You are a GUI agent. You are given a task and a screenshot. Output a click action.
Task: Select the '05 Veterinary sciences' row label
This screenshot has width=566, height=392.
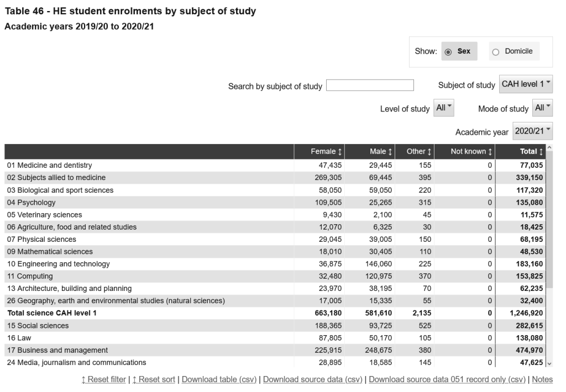(44, 215)
